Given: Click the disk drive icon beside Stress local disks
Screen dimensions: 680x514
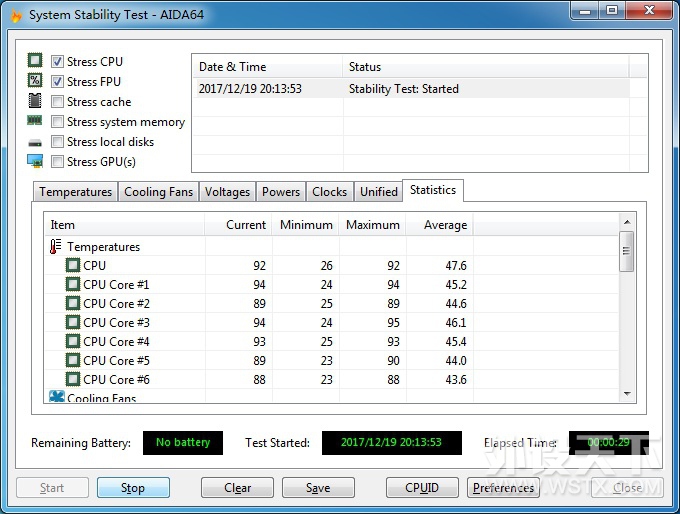Looking at the screenshot, I should tap(35, 143).
